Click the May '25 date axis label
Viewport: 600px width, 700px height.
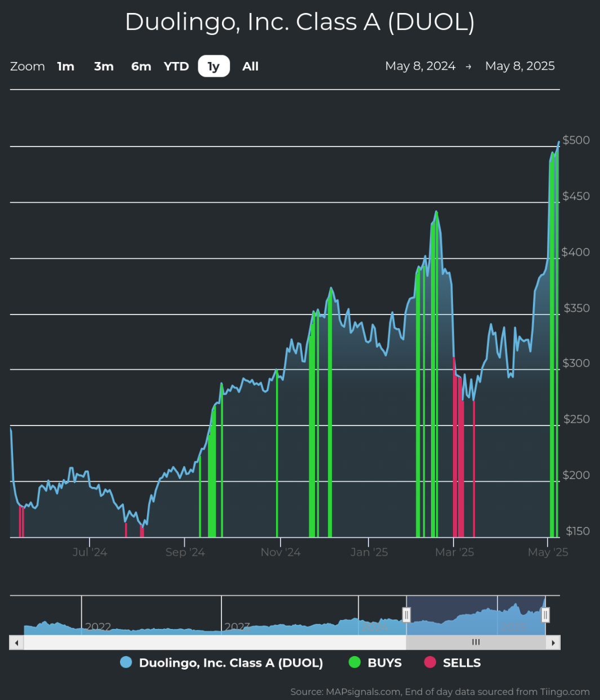click(x=548, y=552)
